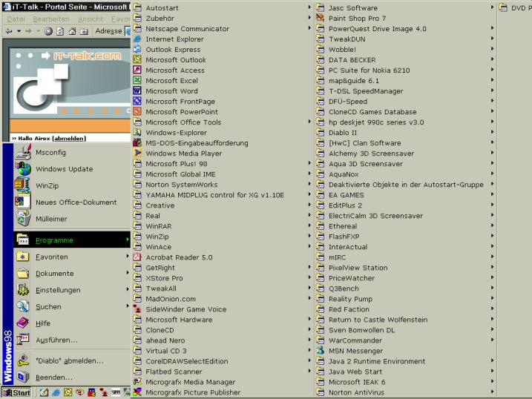Screen dimensions: 532x399
Task: Start Windows Media Player
Action: pyautogui.click(x=223, y=154)
